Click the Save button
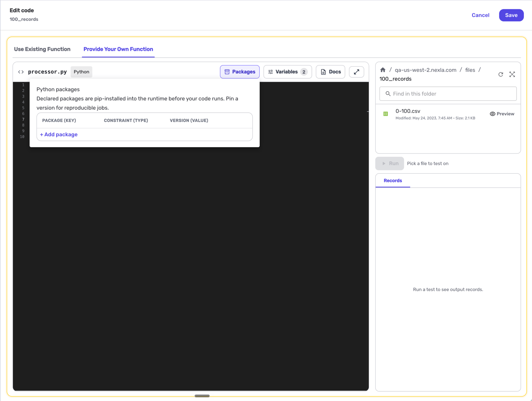The image size is (532, 401). pyautogui.click(x=511, y=15)
